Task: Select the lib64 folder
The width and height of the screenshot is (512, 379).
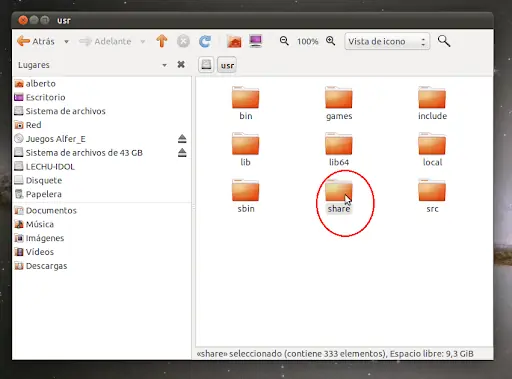Action: point(339,149)
